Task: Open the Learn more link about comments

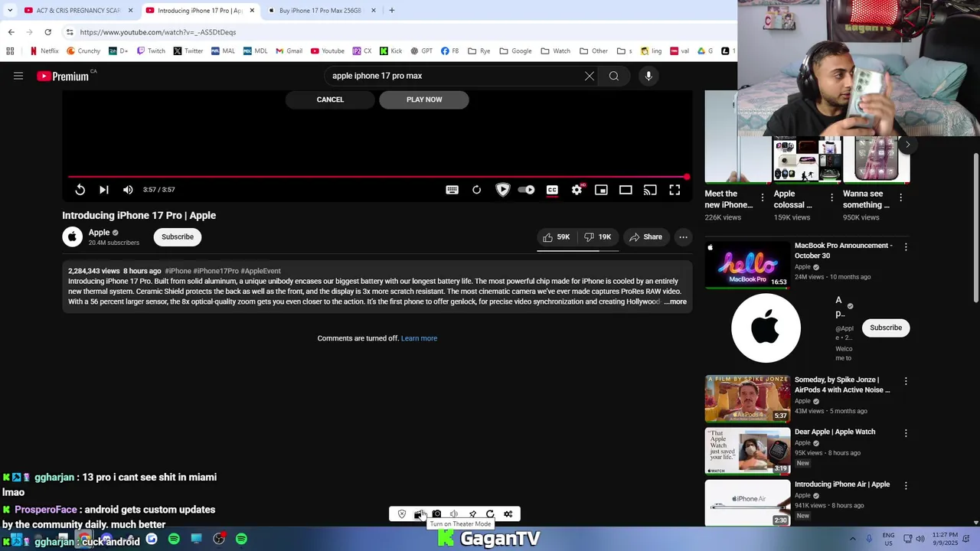Action: (x=419, y=338)
